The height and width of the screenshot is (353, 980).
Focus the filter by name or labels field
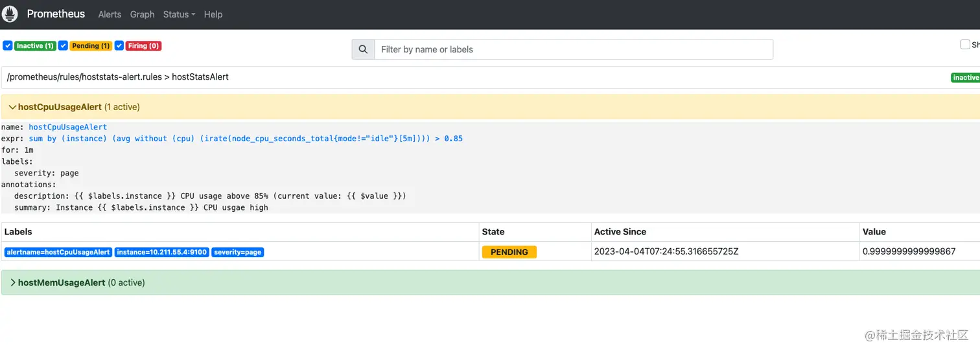point(573,49)
